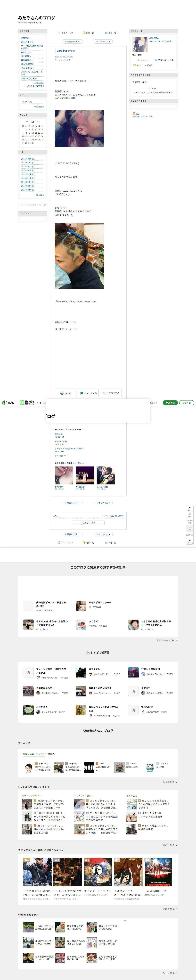Click もっと見る under same-theme articles

[x=60, y=455]
